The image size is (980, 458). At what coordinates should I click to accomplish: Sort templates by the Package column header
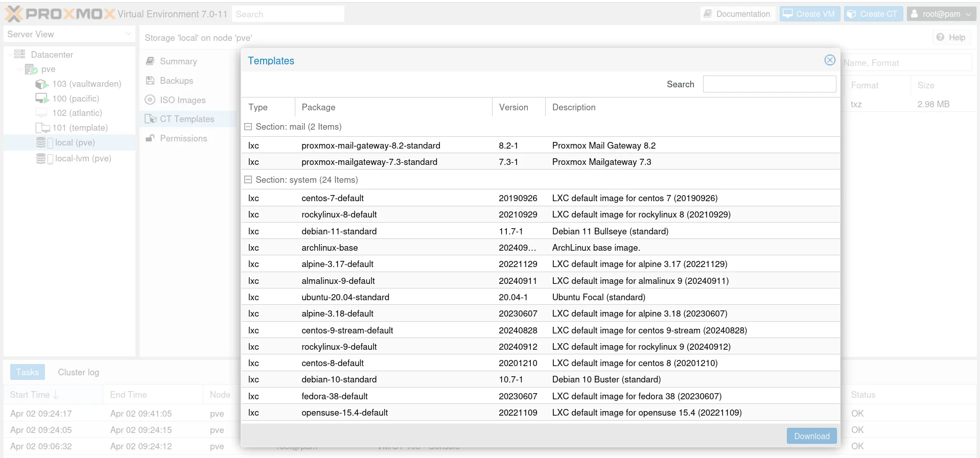point(392,107)
